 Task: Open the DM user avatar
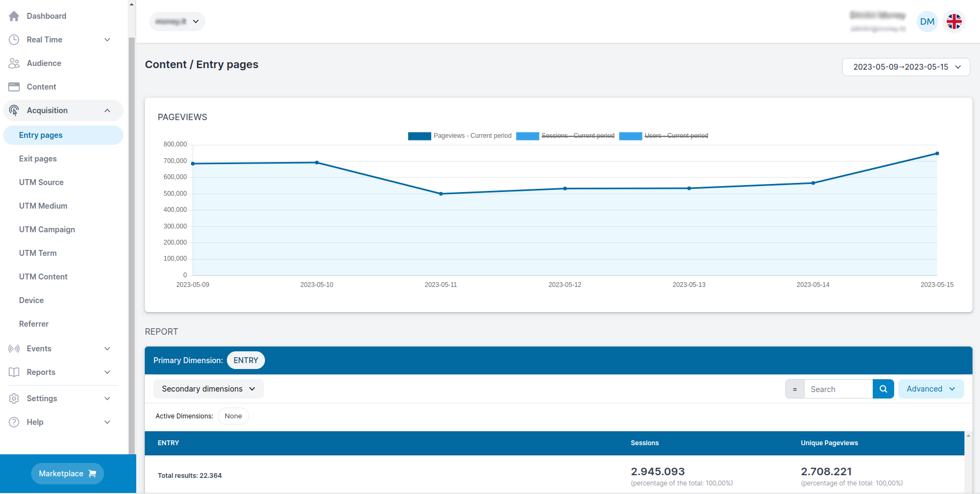(927, 21)
